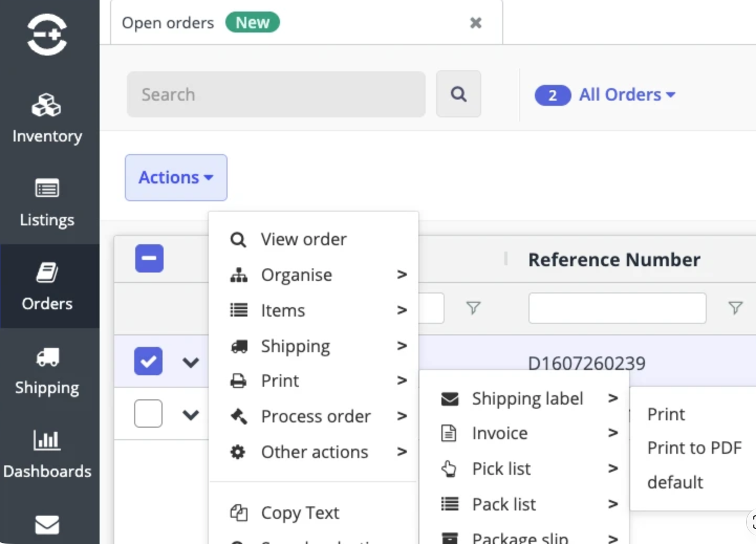Image resolution: width=756 pixels, height=544 pixels.
Task: Open the Items submenu
Action: coord(314,310)
